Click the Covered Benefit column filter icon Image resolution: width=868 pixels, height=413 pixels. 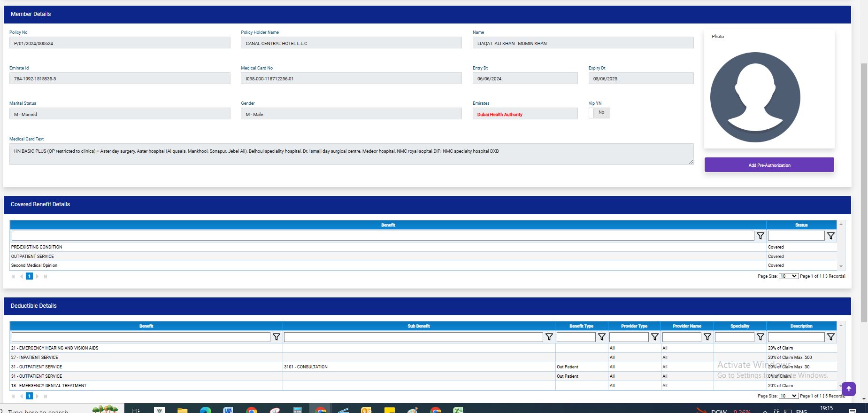(760, 236)
